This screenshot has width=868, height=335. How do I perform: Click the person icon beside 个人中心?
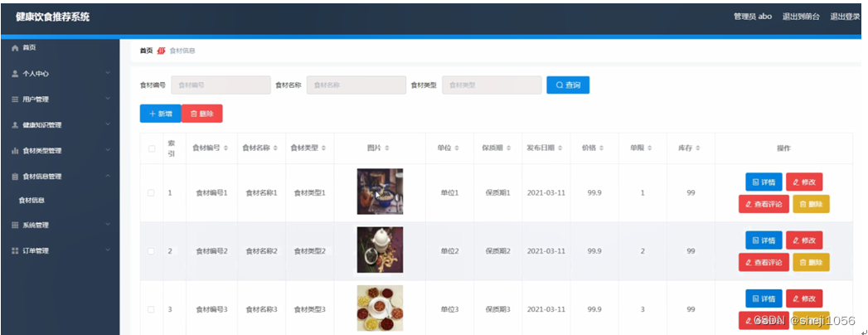click(x=16, y=74)
